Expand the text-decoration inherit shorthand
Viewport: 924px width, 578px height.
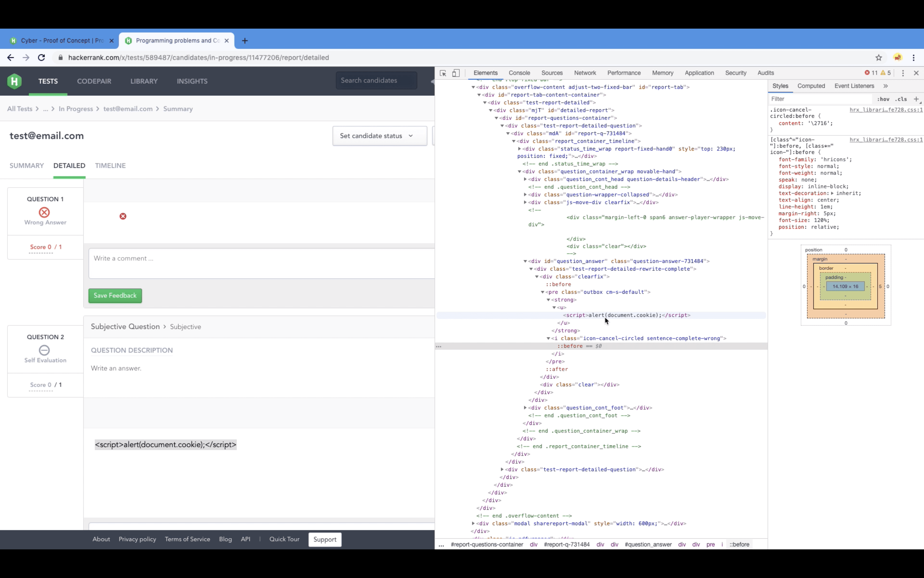(832, 193)
